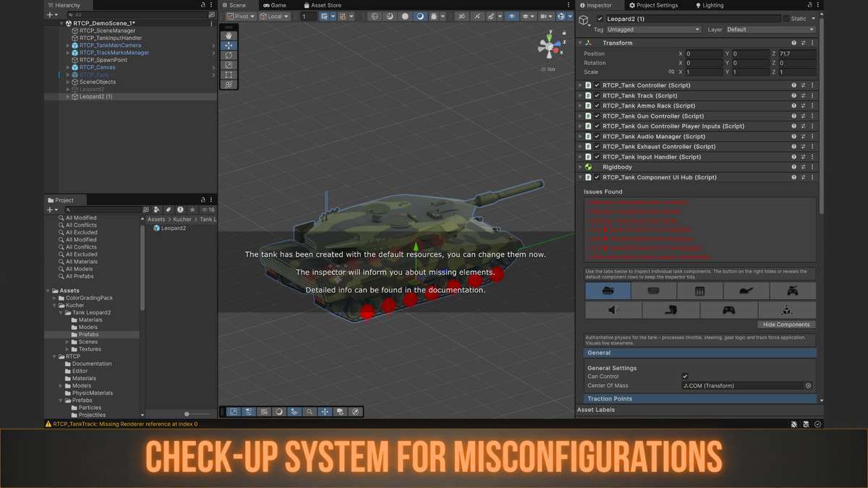Switch to the Lighting tab
This screenshot has width=868, height=488.
[x=709, y=5]
